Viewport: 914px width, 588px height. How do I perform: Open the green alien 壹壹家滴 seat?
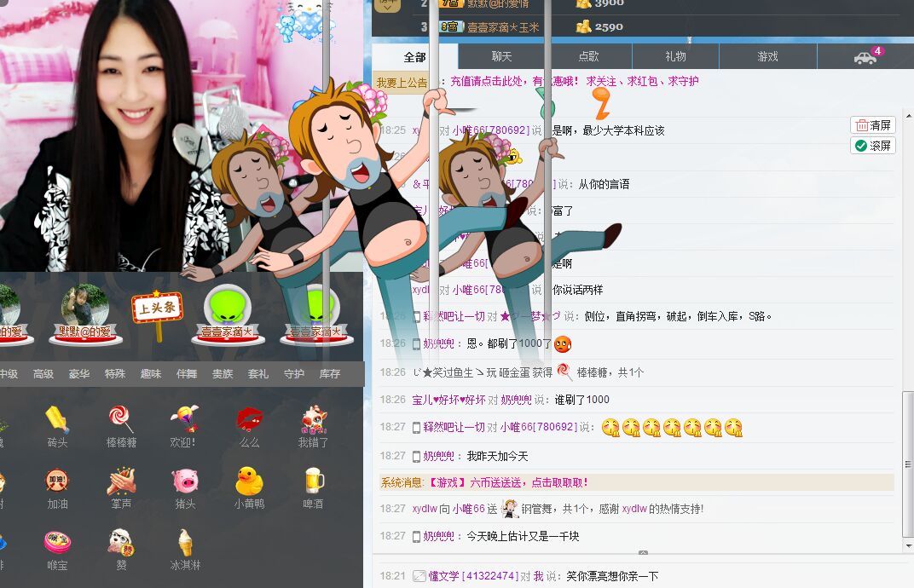[228, 314]
